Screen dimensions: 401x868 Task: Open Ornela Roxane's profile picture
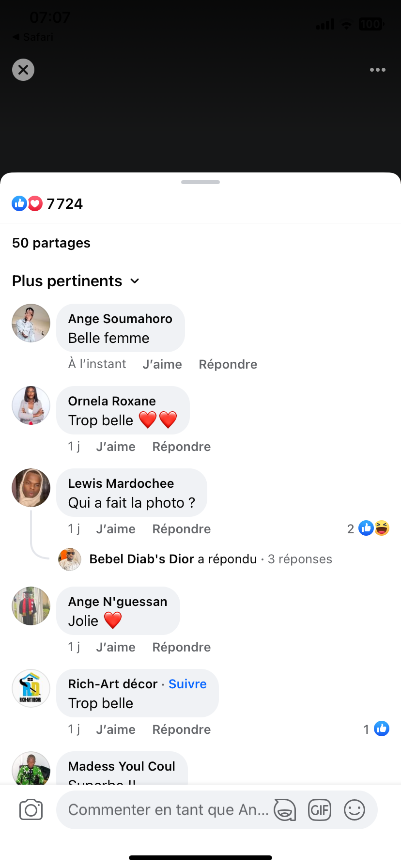(x=31, y=405)
